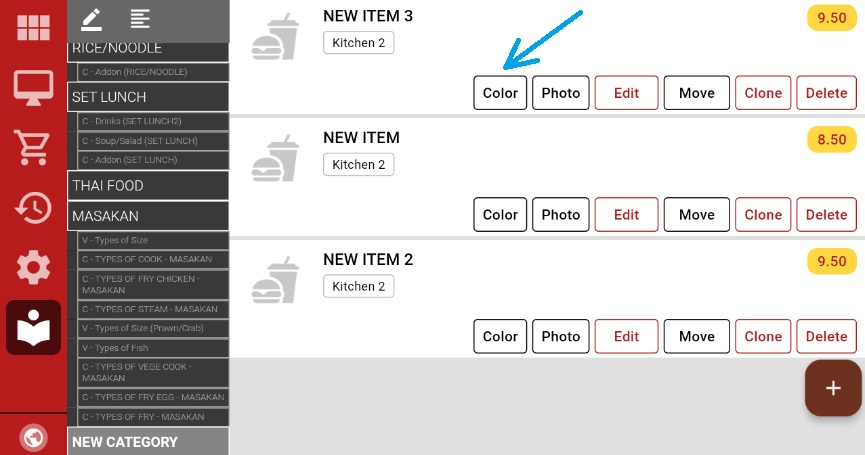Clone NEW ITEM 3
The image size is (865, 455).
(x=763, y=93)
